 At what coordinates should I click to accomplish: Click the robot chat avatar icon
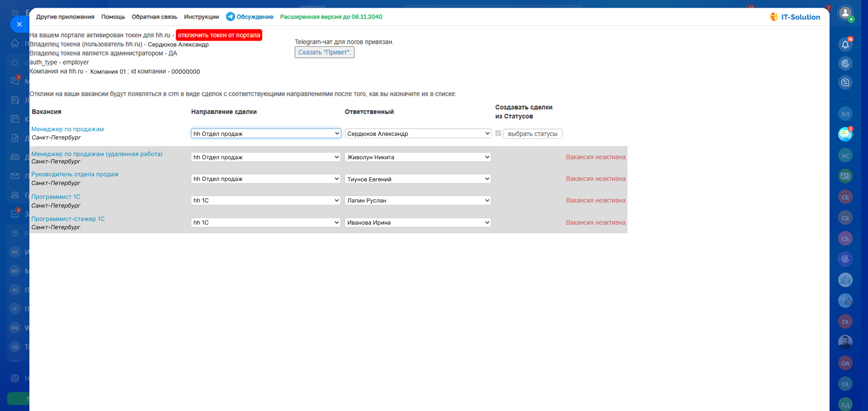click(845, 301)
